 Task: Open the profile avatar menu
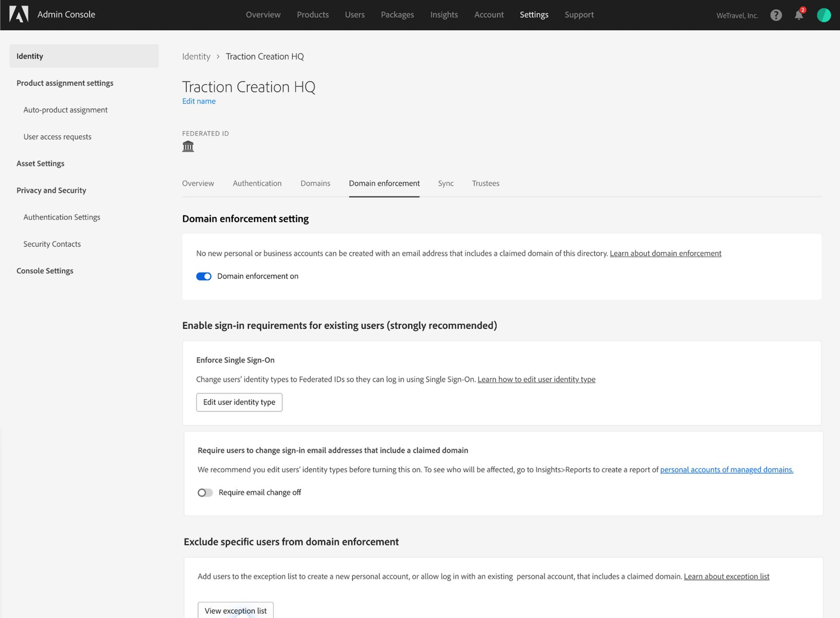[x=824, y=15]
